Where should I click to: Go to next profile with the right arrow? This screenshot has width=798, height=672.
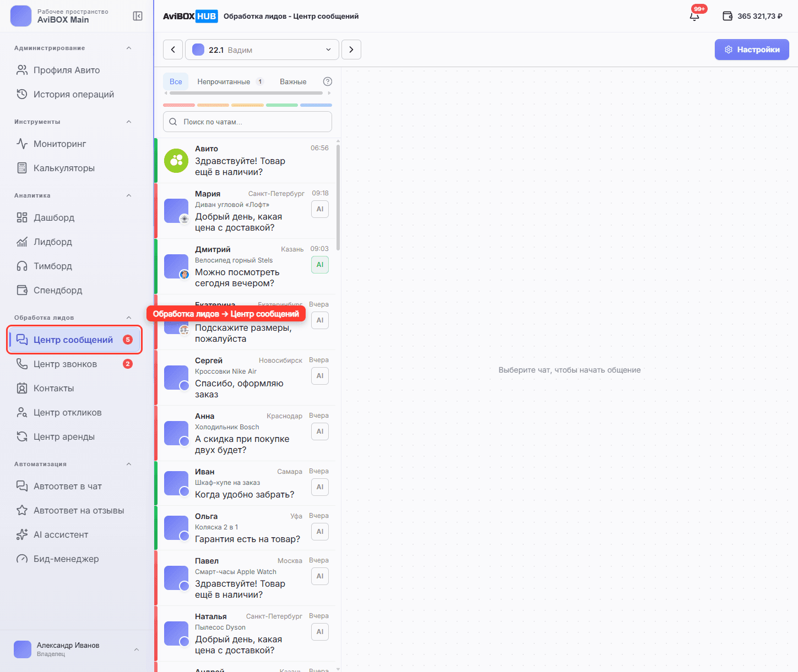coord(351,50)
